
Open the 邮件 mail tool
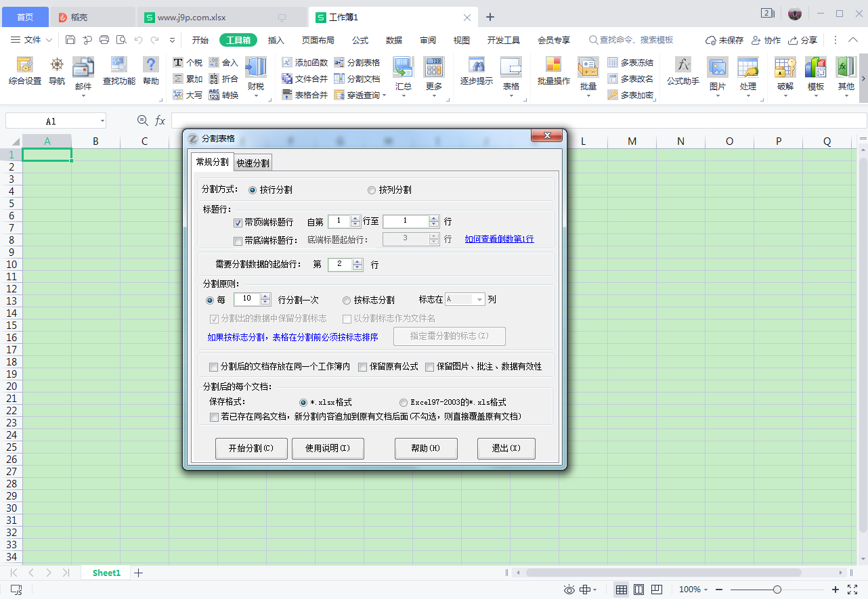tap(83, 77)
